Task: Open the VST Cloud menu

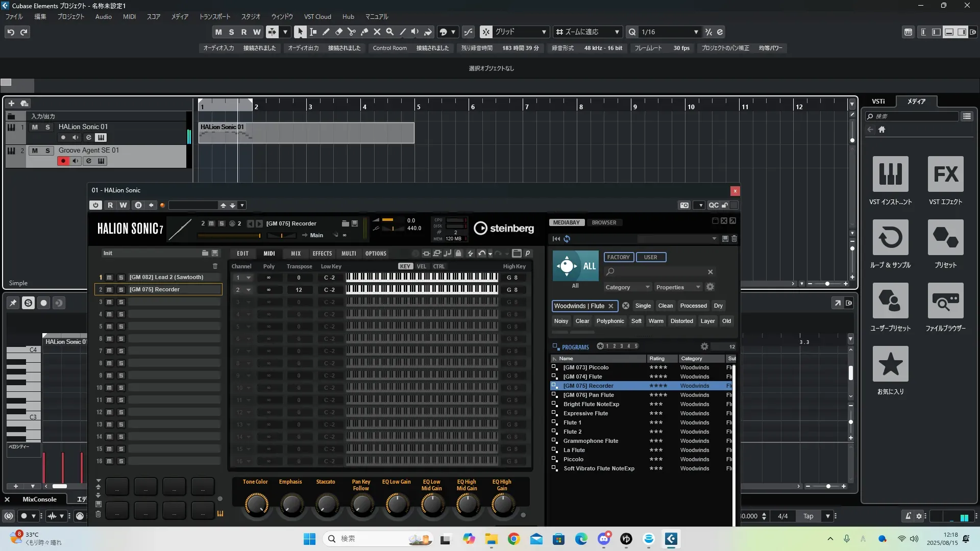Action: coord(317,17)
